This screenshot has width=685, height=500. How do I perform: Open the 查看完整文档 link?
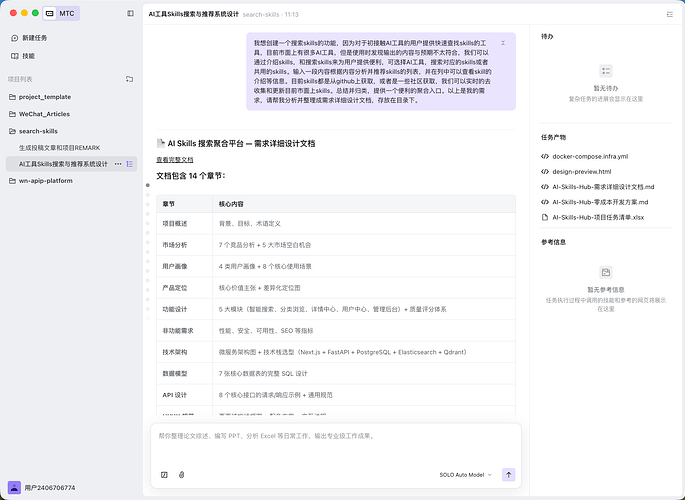(175, 160)
